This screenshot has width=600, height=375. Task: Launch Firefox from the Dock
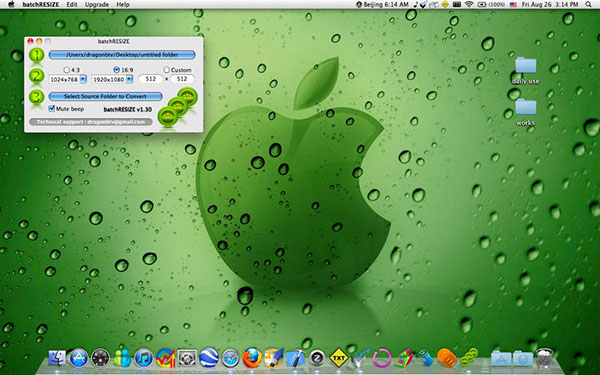tap(252, 358)
